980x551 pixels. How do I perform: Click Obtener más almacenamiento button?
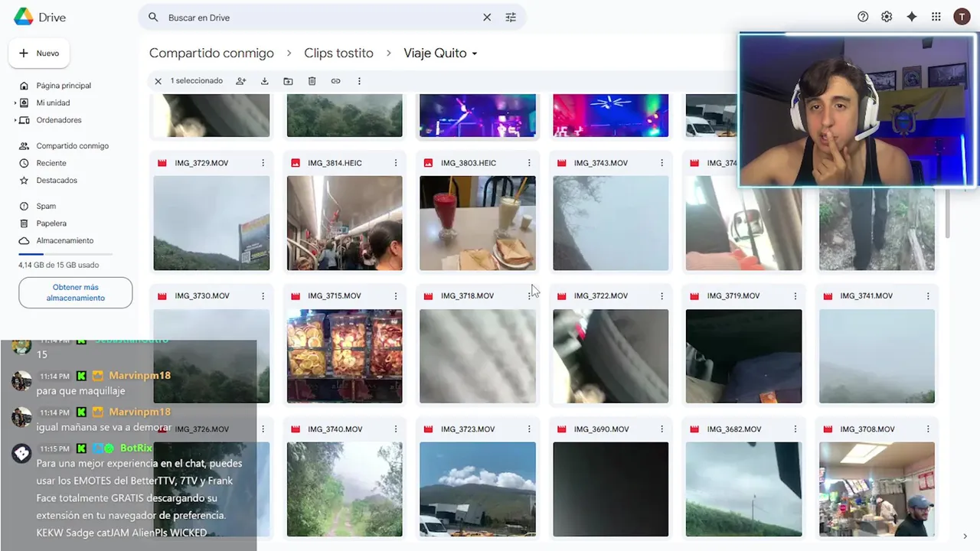point(75,293)
